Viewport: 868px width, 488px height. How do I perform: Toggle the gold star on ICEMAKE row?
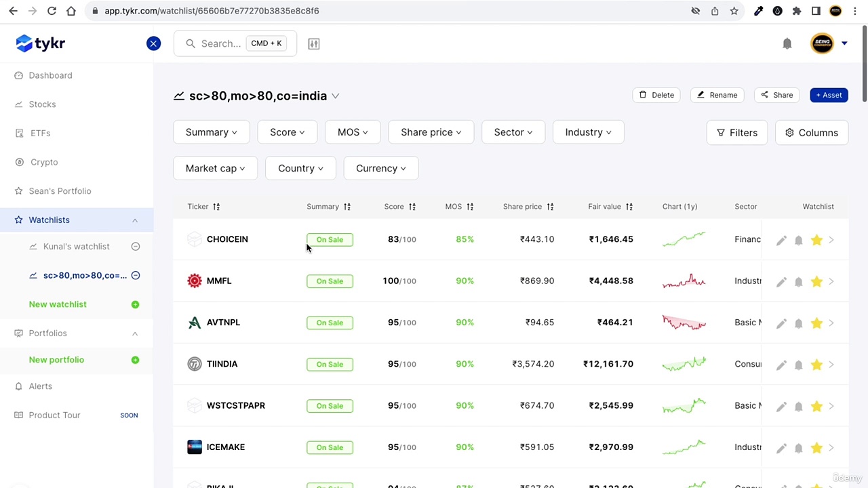816,447
